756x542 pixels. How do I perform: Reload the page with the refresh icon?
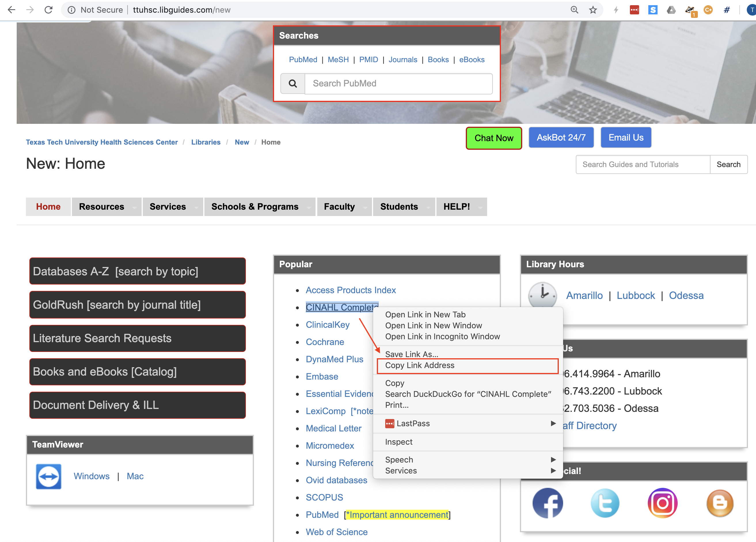(x=49, y=10)
